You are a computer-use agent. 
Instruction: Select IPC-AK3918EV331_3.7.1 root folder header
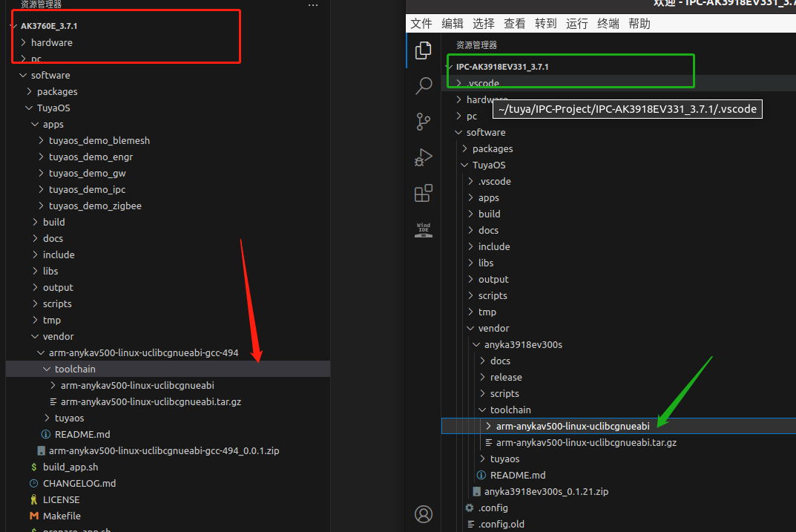pyautogui.click(x=502, y=67)
